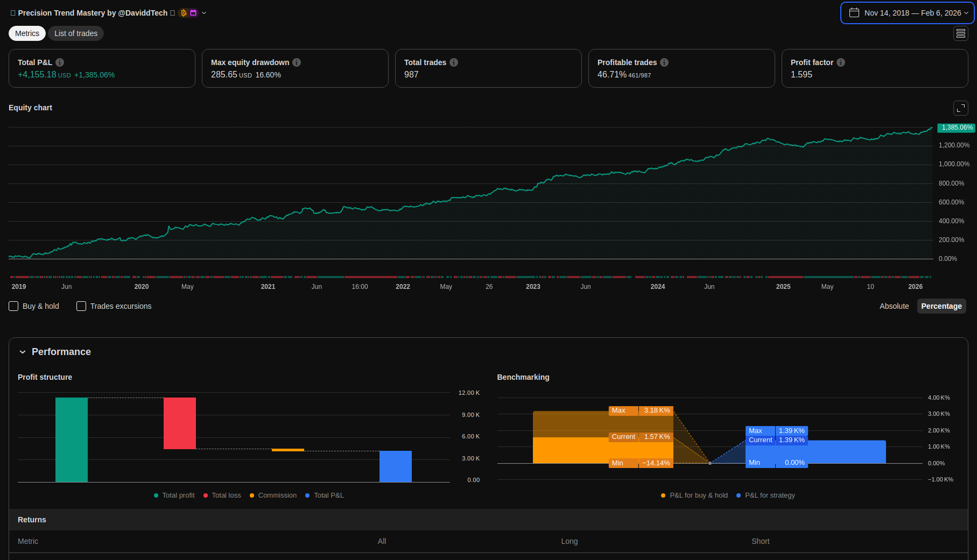The width and height of the screenshot is (977, 560).
Task: Click the magenta calendar icon by the strategy name
Action: [x=193, y=13]
